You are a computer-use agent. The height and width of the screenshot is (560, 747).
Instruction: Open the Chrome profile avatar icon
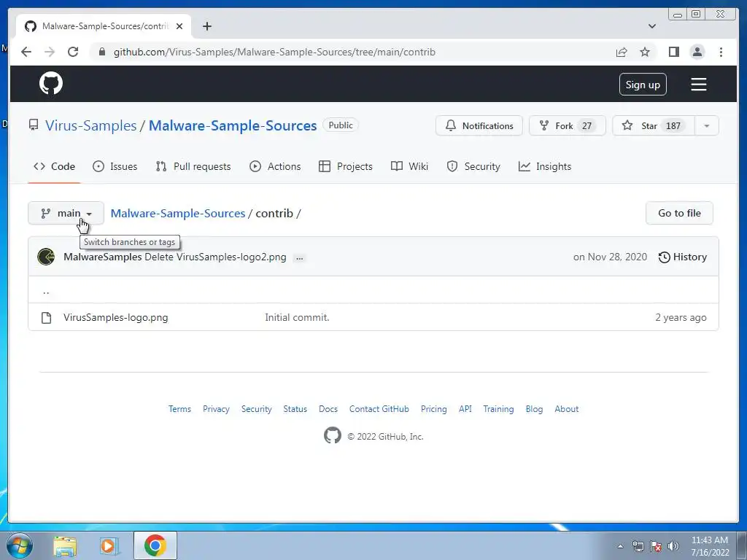(697, 52)
